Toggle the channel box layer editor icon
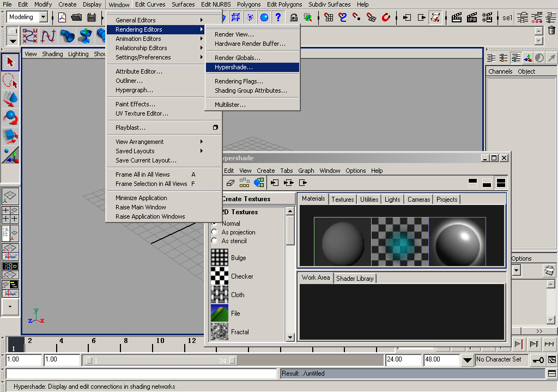558x392 pixels. click(515, 58)
